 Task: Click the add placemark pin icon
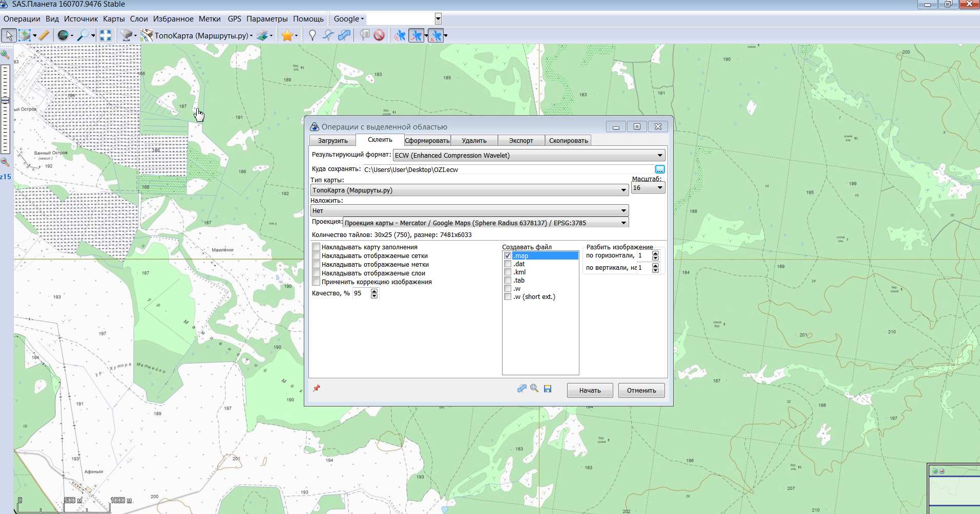click(x=312, y=35)
